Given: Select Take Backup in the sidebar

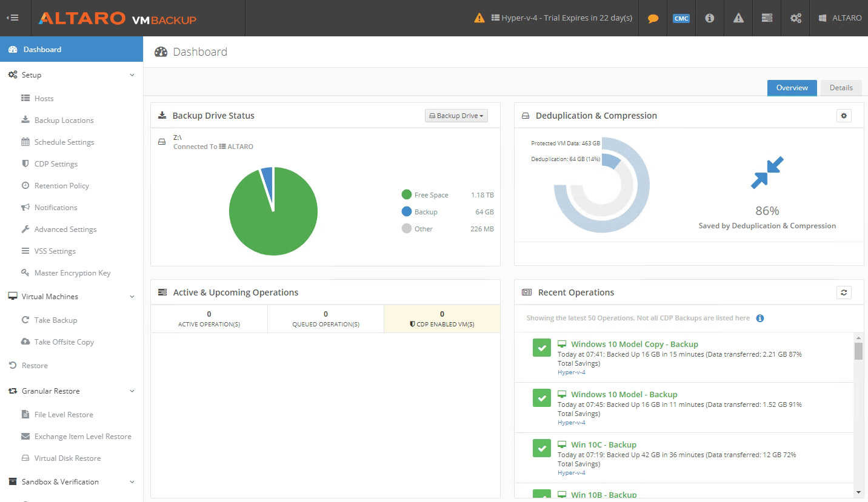Looking at the screenshot, I should click(53, 320).
